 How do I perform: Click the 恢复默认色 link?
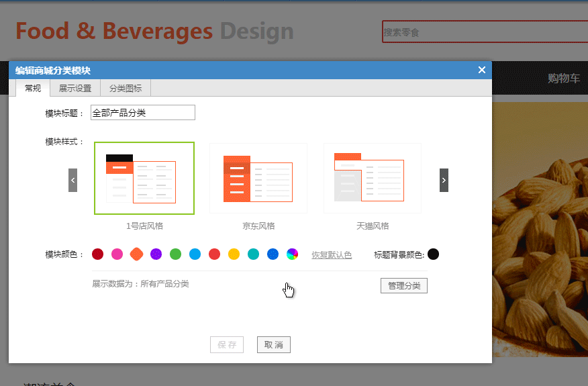pyautogui.click(x=332, y=254)
